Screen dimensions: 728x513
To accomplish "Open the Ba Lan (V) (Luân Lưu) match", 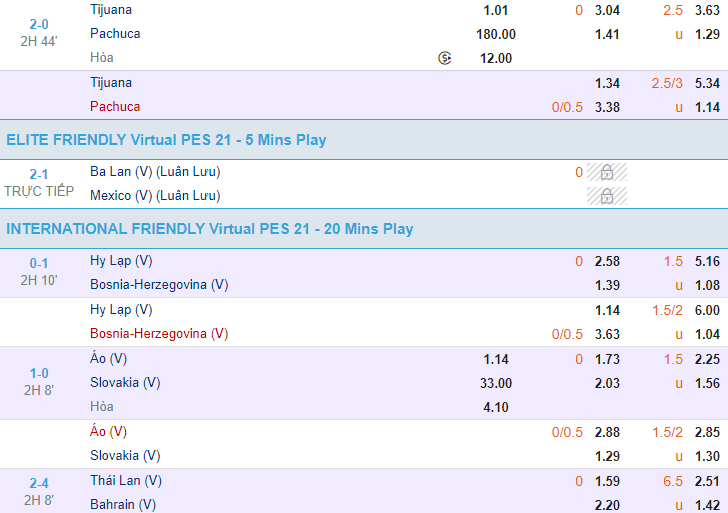I will click(x=154, y=172).
